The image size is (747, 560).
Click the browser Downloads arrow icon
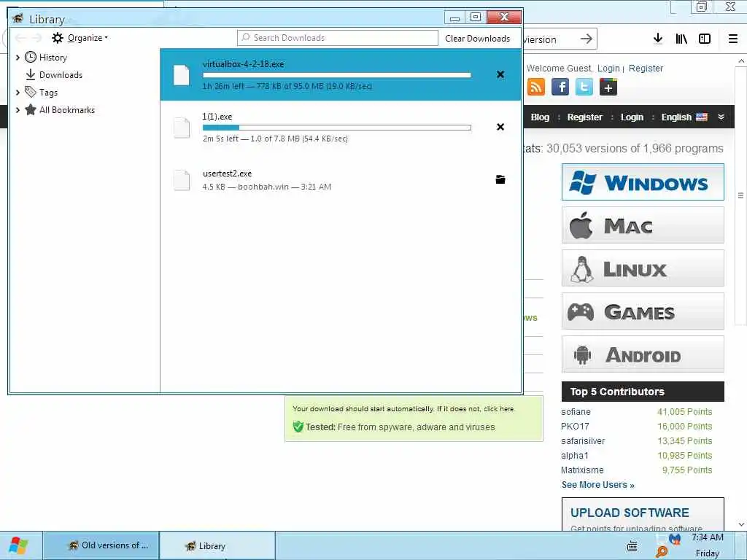click(x=658, y=39)
